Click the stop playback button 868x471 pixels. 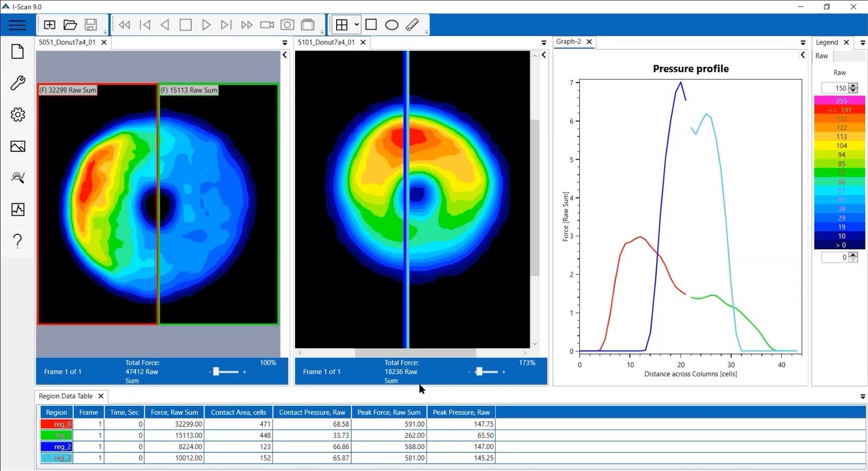point(185,25)
